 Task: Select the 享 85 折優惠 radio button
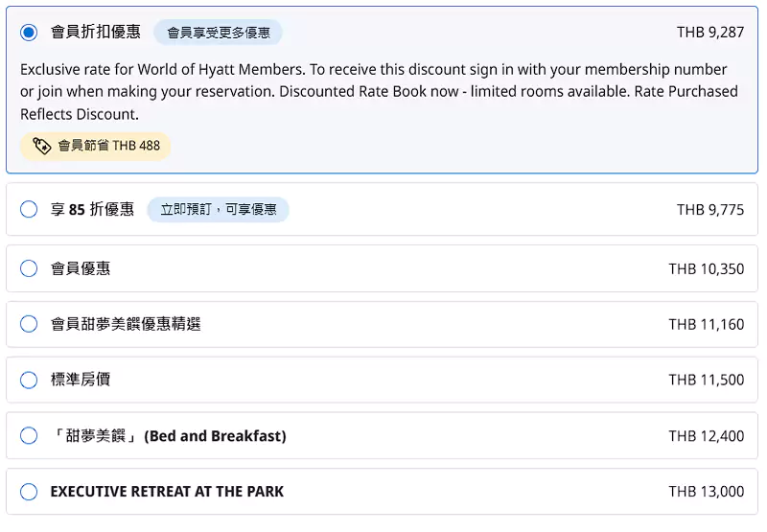click(x=29, y=209)
